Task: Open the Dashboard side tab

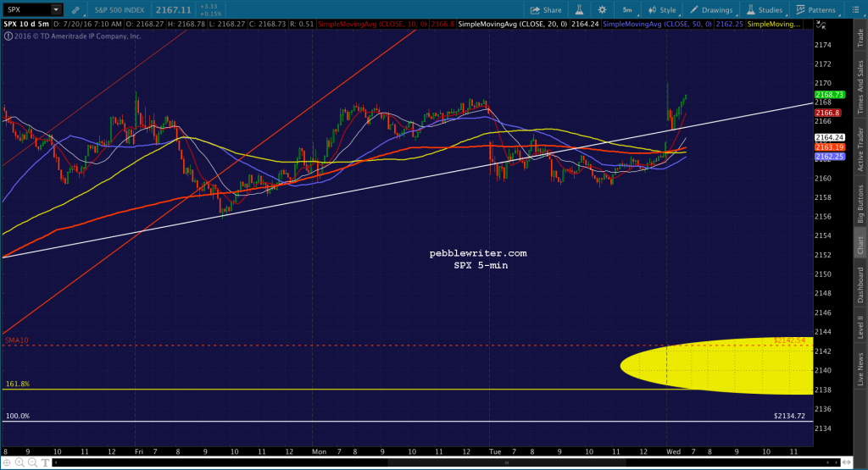Action: tap(860, 285)
